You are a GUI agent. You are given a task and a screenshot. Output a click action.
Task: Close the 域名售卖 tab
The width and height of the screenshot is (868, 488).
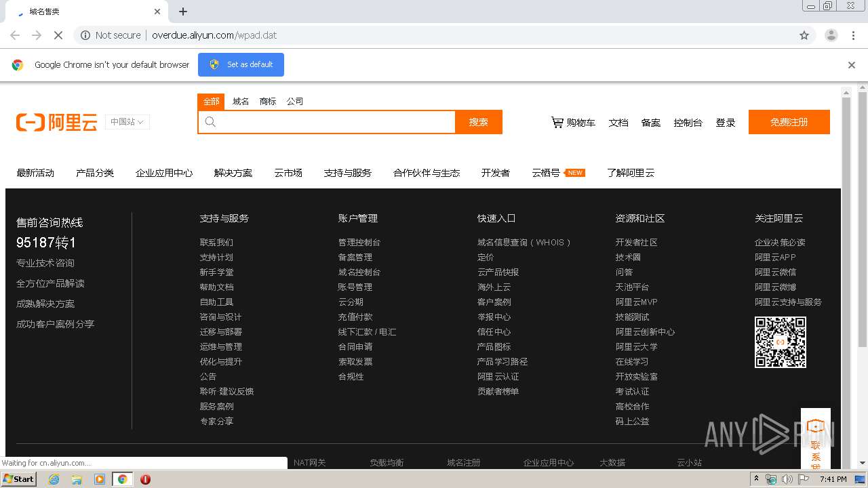(x=157, y=12)
